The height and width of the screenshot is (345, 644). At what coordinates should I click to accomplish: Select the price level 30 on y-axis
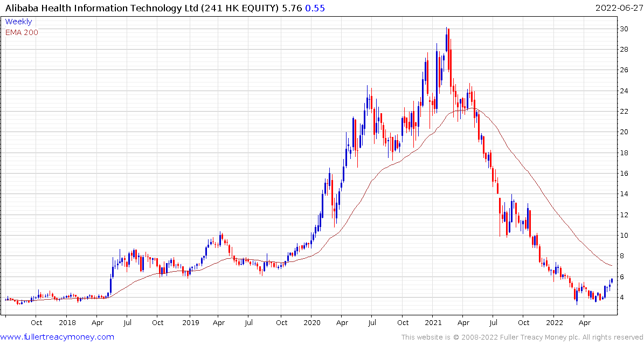(x=625, y=29)
